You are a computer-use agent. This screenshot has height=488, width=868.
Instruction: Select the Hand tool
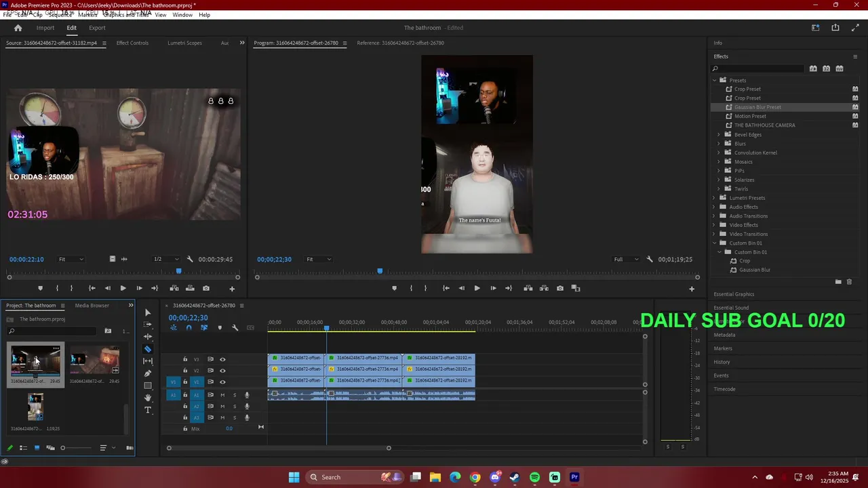148,398
